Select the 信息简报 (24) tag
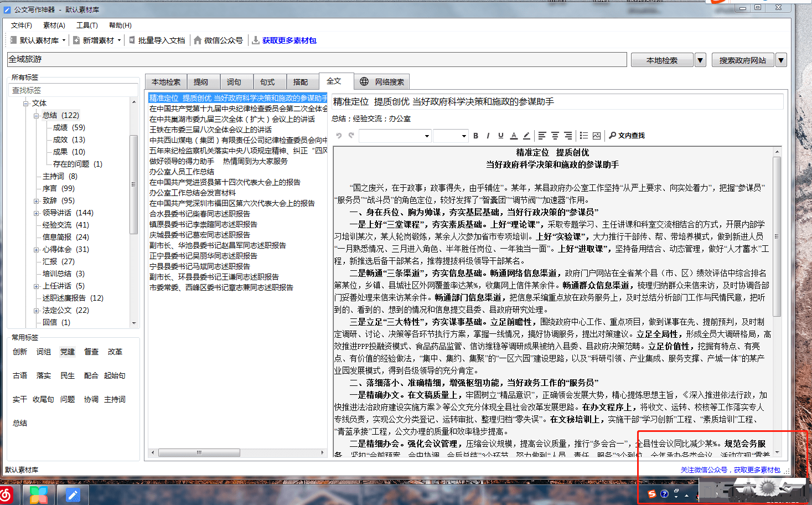Screen dimensions: 812x505 [66, 237]
